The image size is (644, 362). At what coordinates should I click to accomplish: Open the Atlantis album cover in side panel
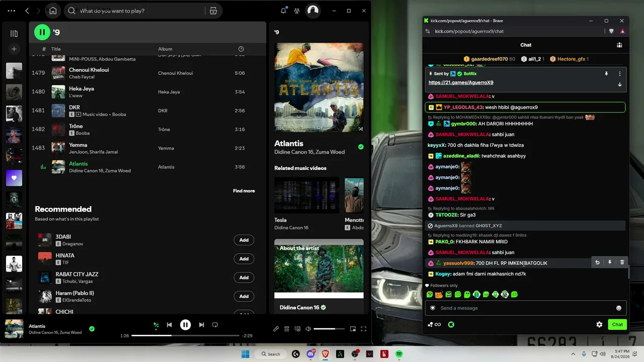[x=319, y=87]
